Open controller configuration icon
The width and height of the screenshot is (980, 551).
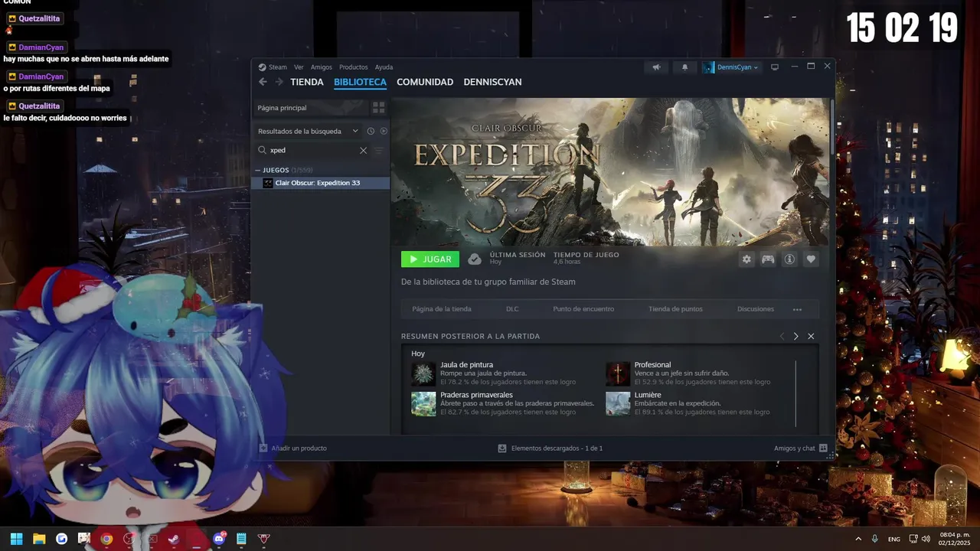(768, 259)
